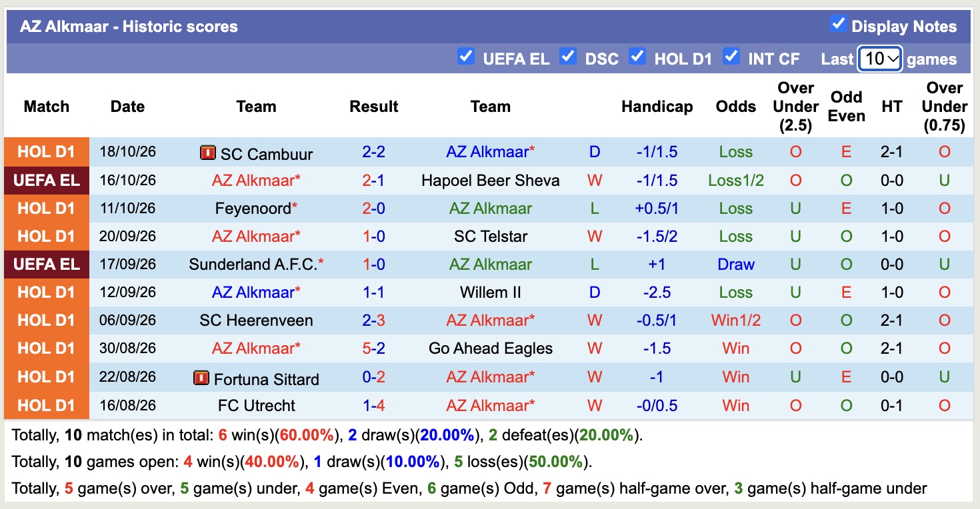Select Feyenoord team name

click(253, 209)
